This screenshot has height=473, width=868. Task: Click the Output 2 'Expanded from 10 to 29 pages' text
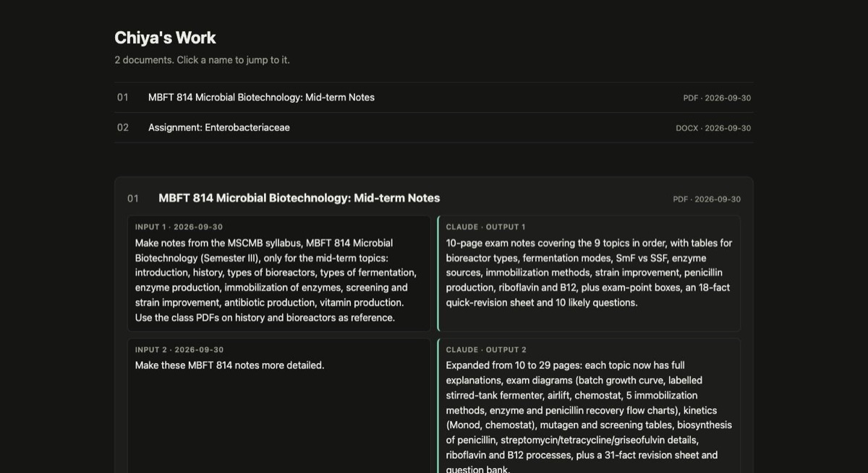(x=589, y=417)
